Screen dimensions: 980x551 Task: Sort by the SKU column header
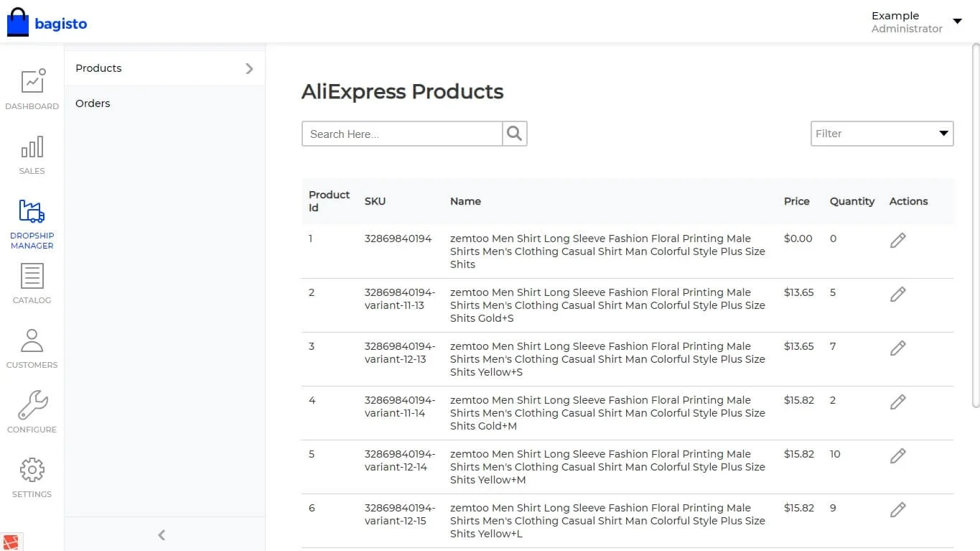[375, 201]
